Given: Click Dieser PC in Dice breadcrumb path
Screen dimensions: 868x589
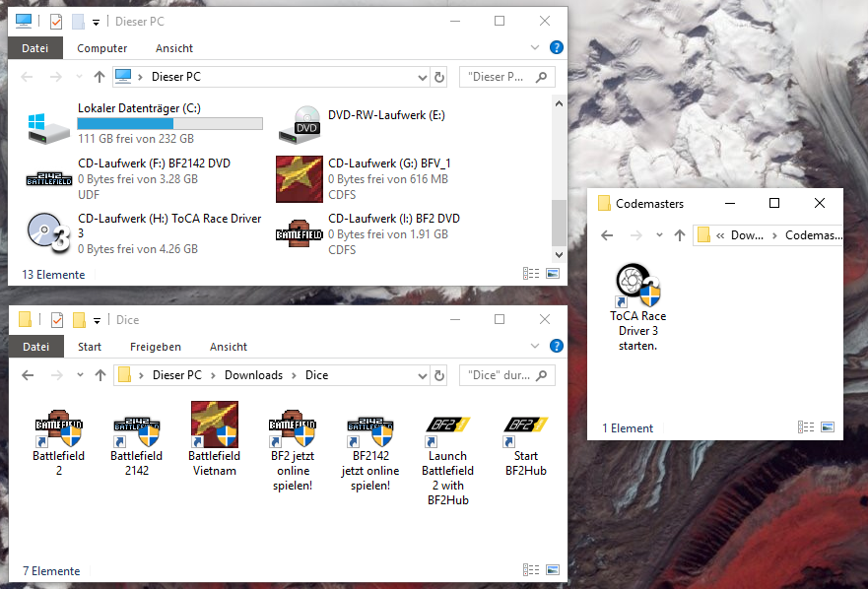Looking at the screenshot, I should point(177,375).
